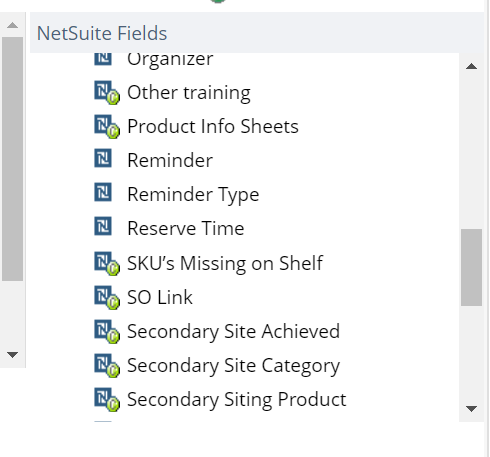
Task: Choose the Product Info Sheets field
Action: (x=213, y=127)
